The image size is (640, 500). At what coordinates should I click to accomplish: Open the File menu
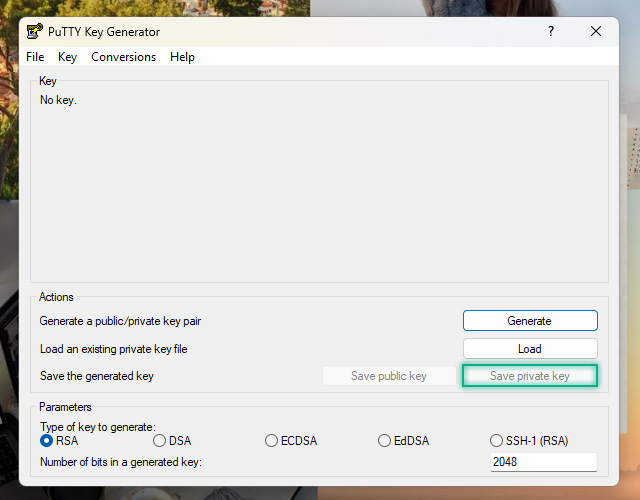point(35,57)
